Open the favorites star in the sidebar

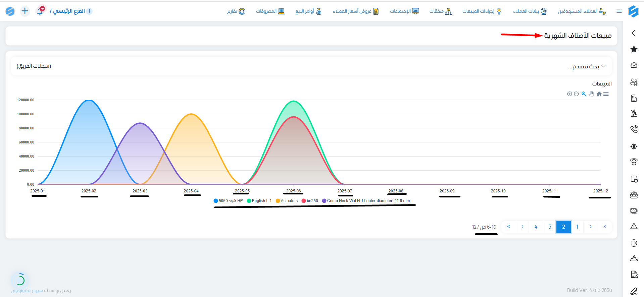634,49
